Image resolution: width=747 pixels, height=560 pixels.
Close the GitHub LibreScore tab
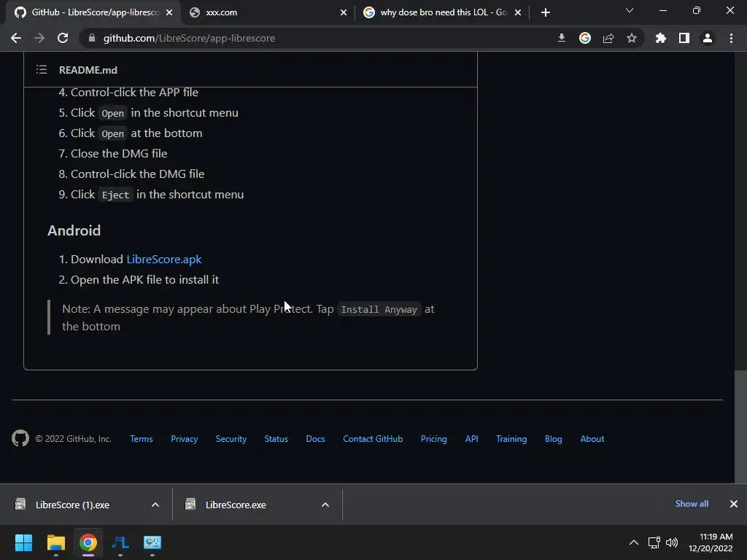pyautogui.click(x=169, y=12)
